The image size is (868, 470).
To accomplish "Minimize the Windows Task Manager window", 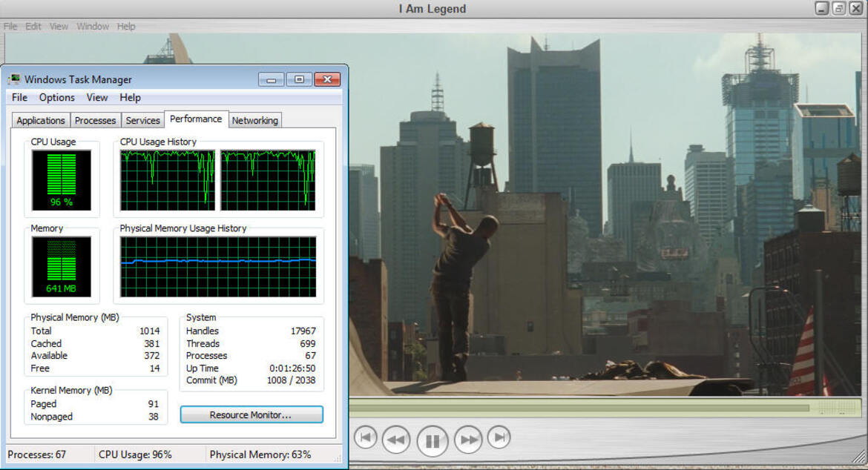I will point(272,79).
